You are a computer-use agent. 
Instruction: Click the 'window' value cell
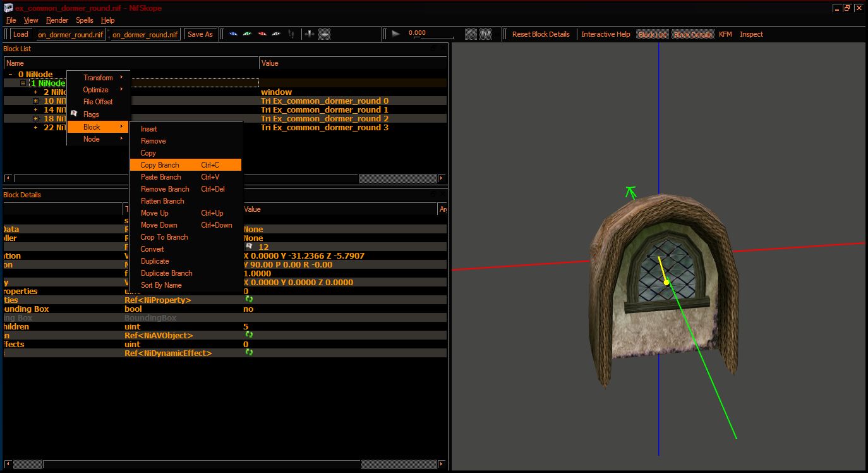click(276, 92)
